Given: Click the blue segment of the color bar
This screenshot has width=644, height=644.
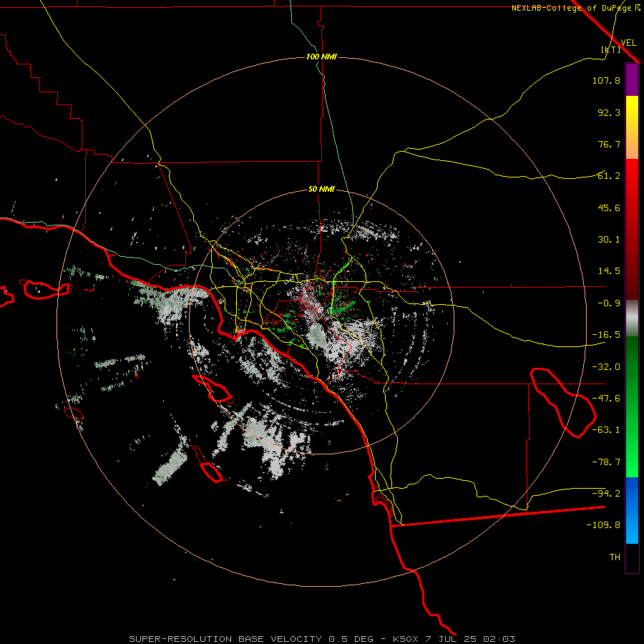Looking at the screenshot, I should 632,510.
